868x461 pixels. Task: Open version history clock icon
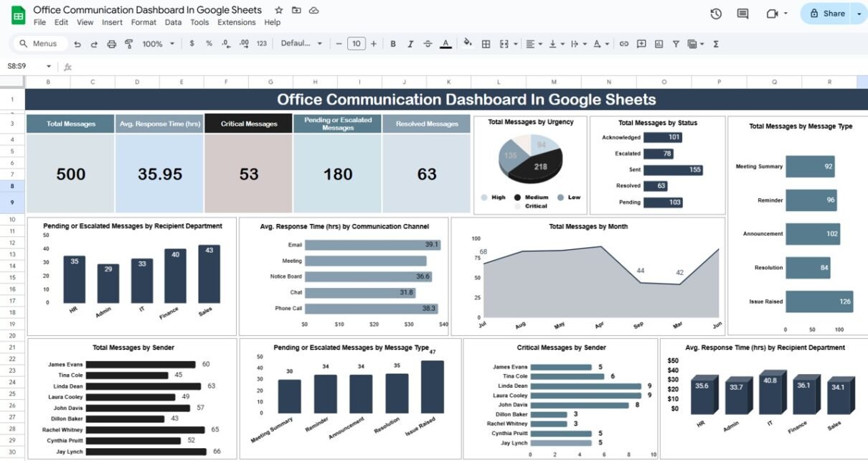tap(715, 14)
